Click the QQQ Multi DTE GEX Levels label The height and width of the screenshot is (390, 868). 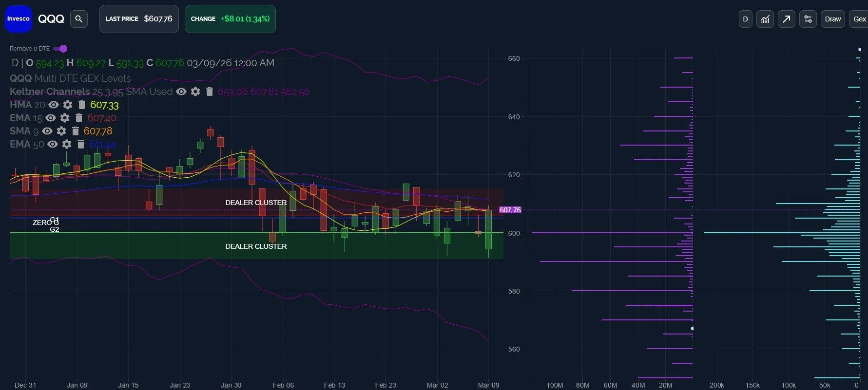pyautogui.click(x=70, y=78)
